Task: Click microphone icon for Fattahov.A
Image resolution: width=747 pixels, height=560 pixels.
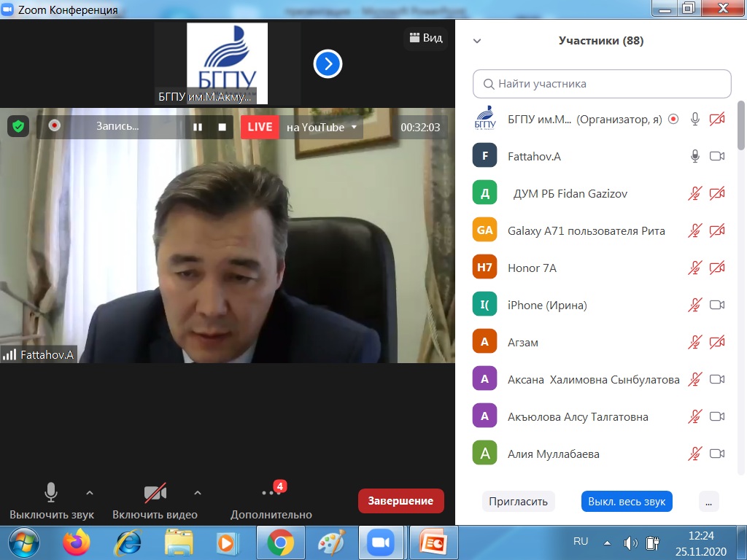Action: (x=695, y=156)
